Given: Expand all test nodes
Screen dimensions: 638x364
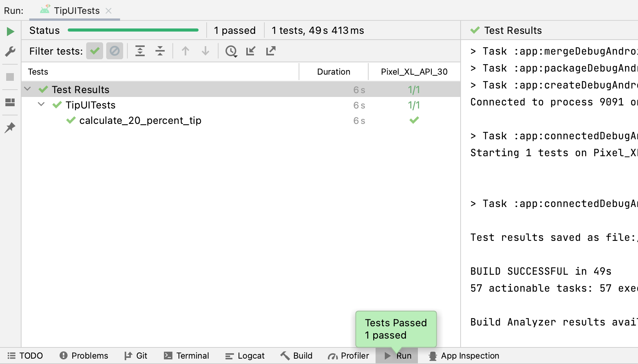Looking at the screenshot, I should tap(140, 51).
